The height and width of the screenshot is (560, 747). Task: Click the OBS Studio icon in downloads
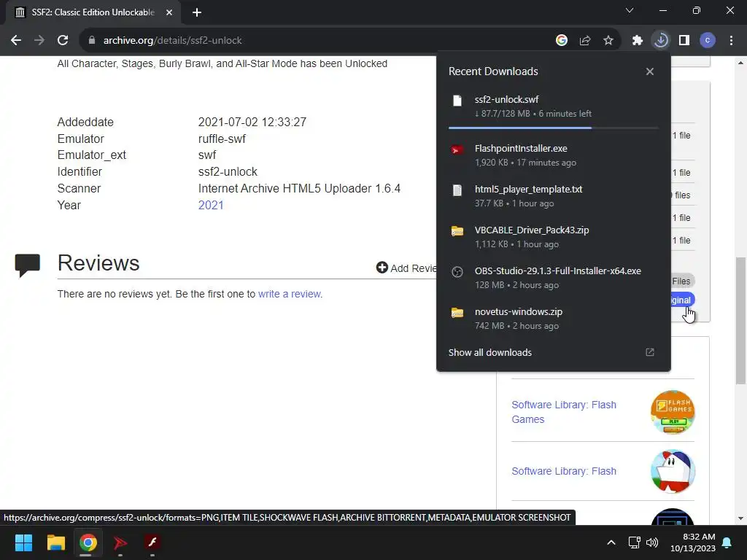457,272
